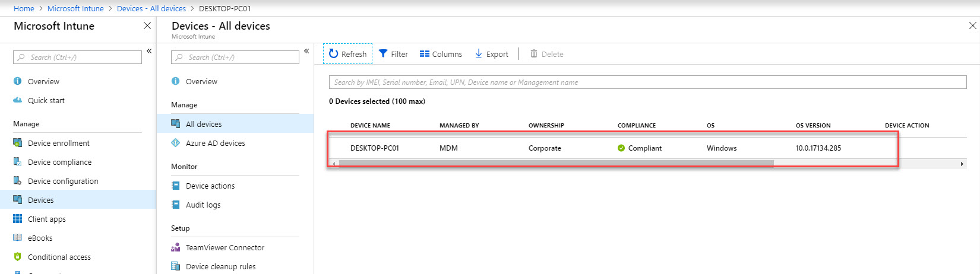Click the green Compliant check icon
The height and width of the screenshot is (274, 980).
pos(621,148)
